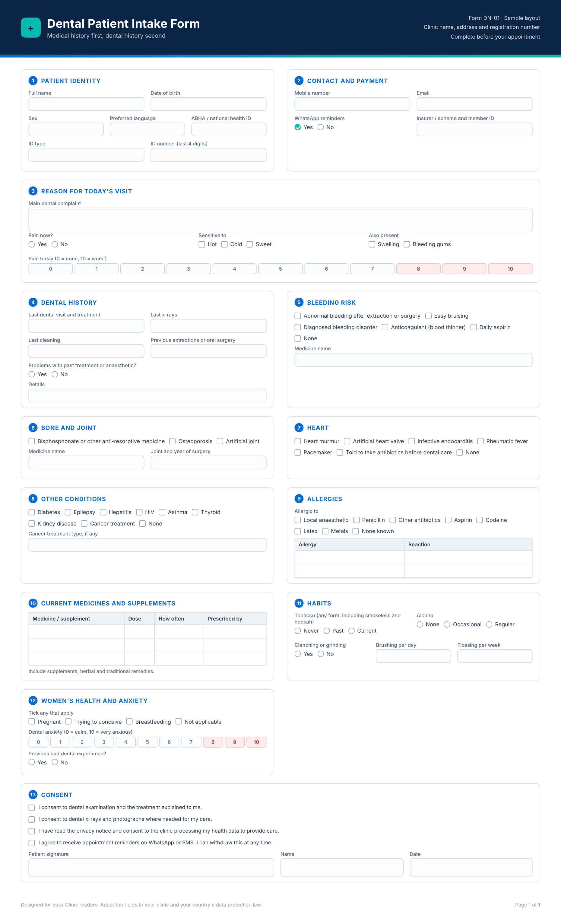561x924 pixels.
Task: Check the Osteoporosis box
Action: 173,441
